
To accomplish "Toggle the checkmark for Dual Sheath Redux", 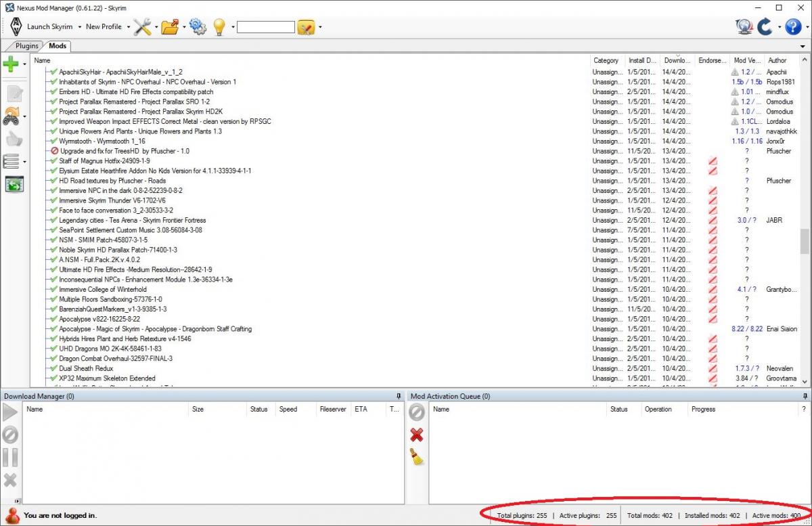I will click(x=53, y=368).
